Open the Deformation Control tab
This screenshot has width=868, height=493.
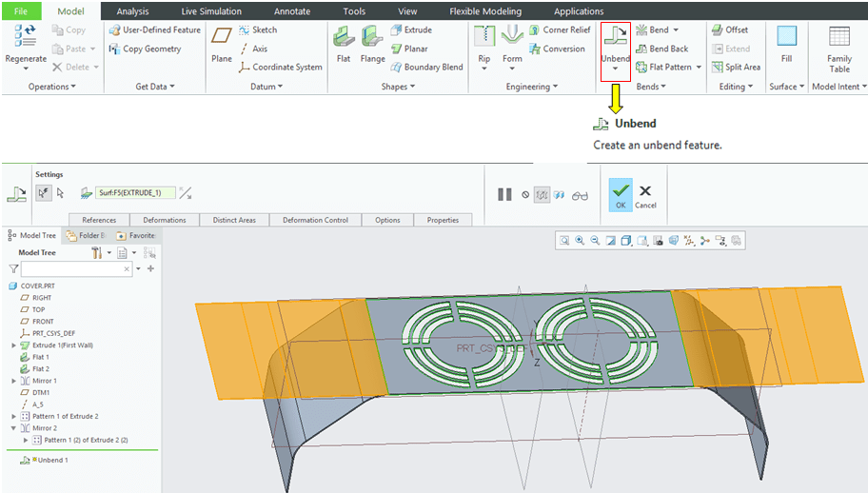316,220
